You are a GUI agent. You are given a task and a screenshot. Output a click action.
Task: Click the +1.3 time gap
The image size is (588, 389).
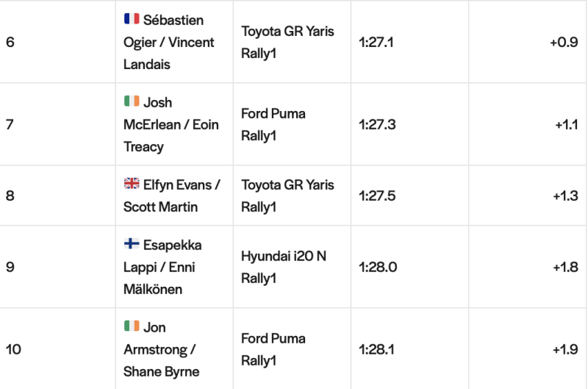pos(565,196)
